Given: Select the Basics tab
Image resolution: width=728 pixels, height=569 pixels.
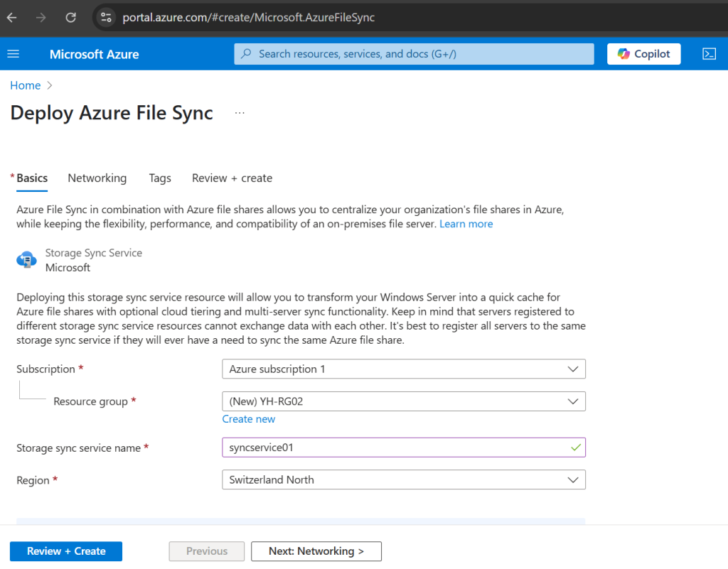Looking at the screenshot, I should (x=32, y=178).
